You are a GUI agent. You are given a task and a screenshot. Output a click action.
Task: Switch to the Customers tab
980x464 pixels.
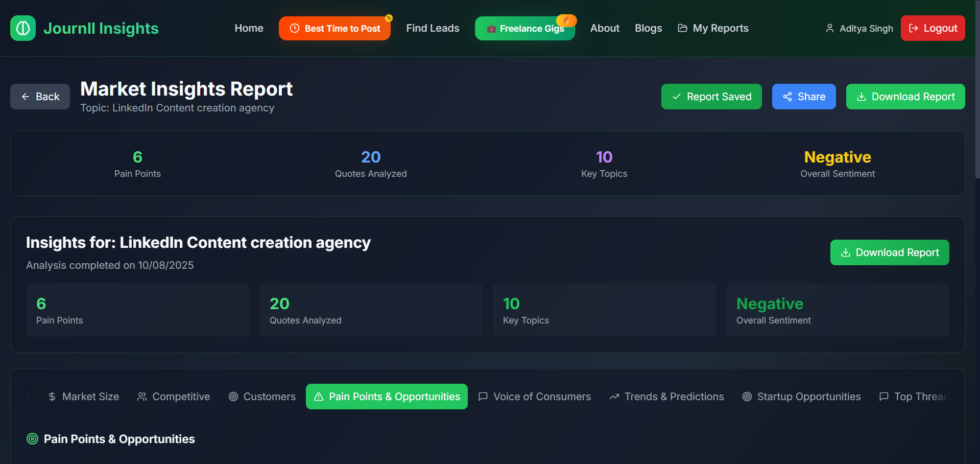262,397
